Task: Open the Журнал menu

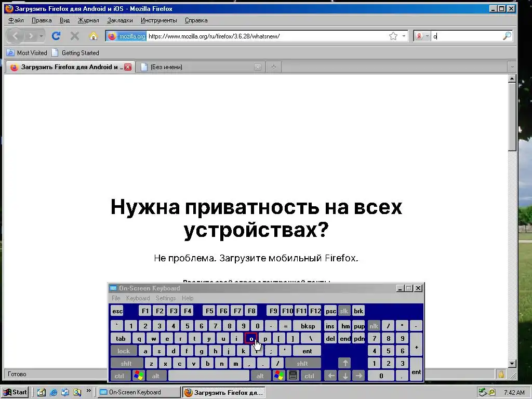Action: coord(88,20)
